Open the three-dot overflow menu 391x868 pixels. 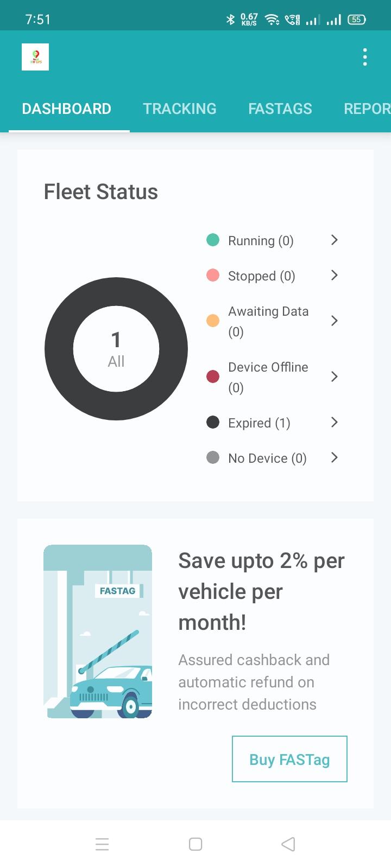tap(365, 57)
